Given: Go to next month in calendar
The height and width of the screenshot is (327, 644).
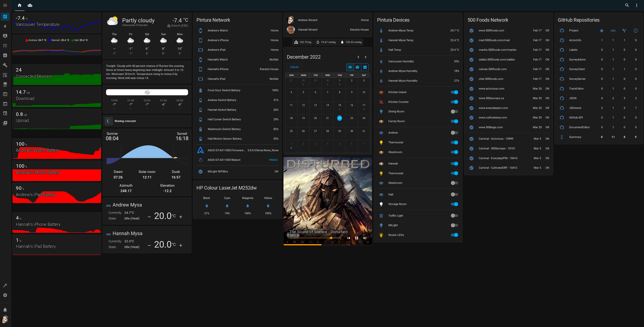Looking at the screenshot, I should 366,57.
